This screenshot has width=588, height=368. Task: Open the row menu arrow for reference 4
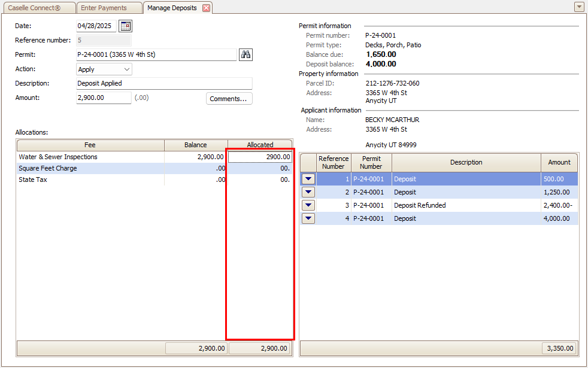pos(308,218)
